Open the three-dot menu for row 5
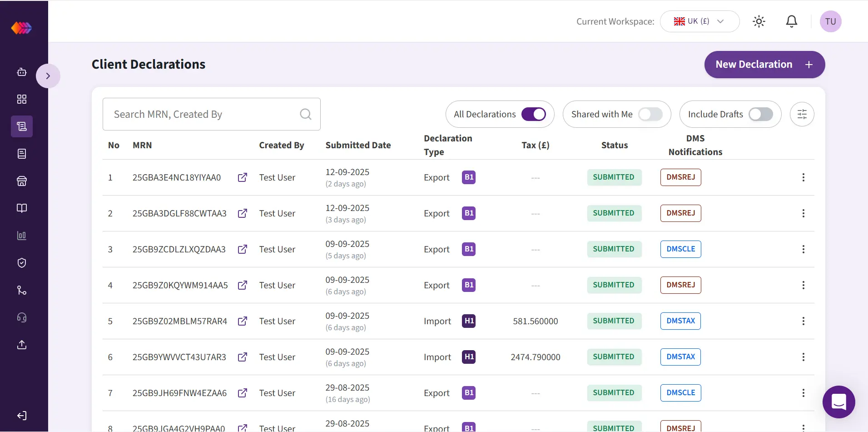The width and height of the screenshot is (868, 432). [x=803, y=321]
